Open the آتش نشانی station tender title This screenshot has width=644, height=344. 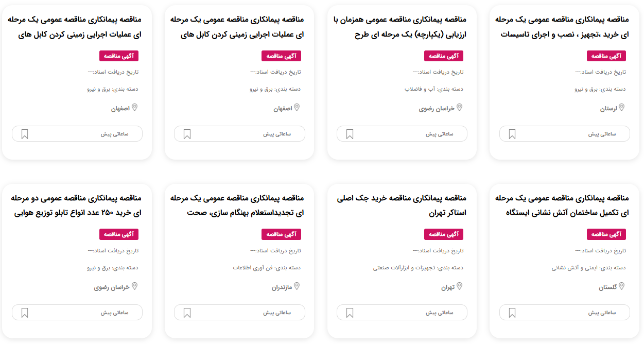(x=562, y=205)
